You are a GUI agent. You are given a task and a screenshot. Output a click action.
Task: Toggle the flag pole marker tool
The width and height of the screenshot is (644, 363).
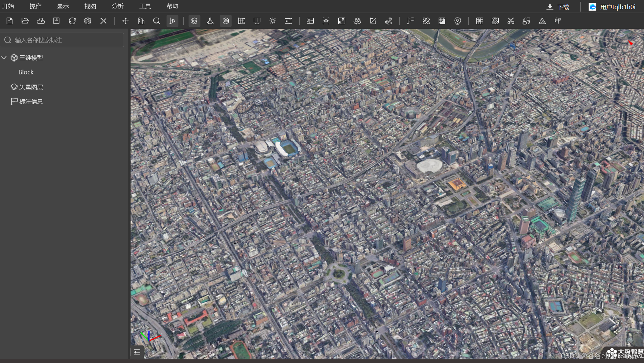[172, 21]
